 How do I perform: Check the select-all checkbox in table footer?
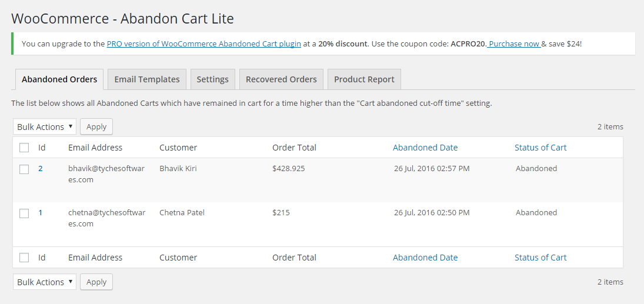(x=24, y=258)
